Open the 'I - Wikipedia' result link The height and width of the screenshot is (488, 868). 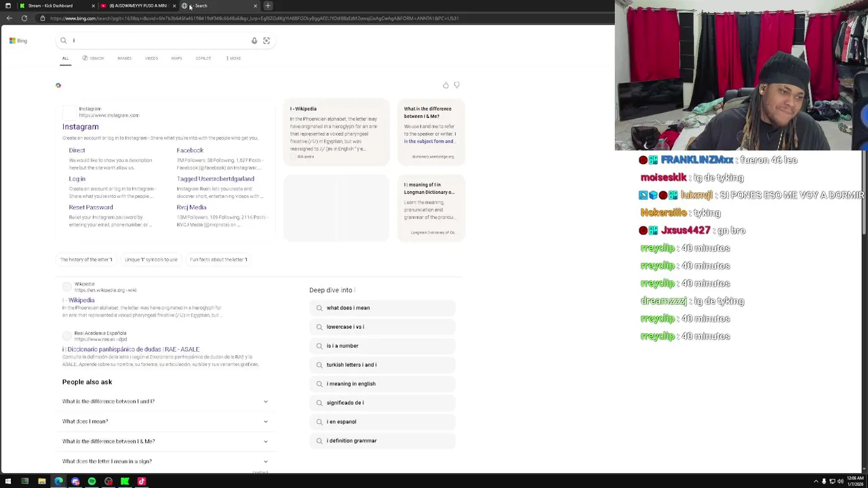(x=79, y=300)
